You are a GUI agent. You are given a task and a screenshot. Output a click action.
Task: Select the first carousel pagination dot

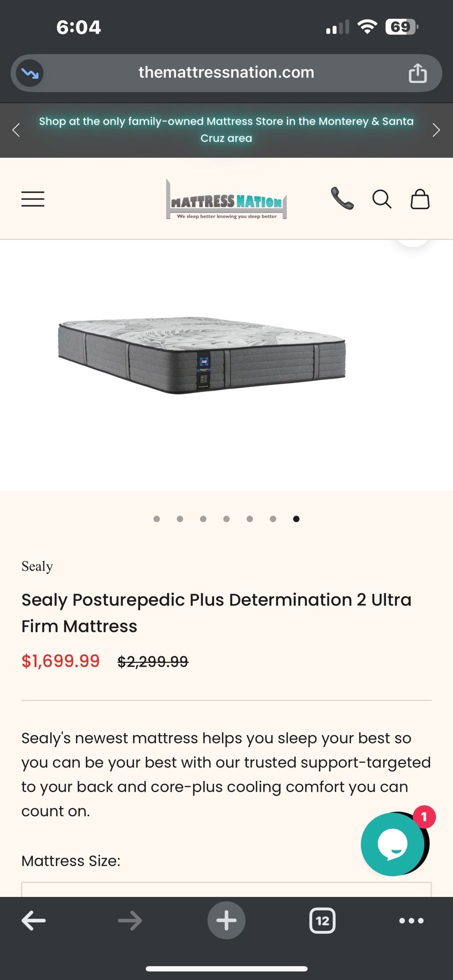coord(157,519)
